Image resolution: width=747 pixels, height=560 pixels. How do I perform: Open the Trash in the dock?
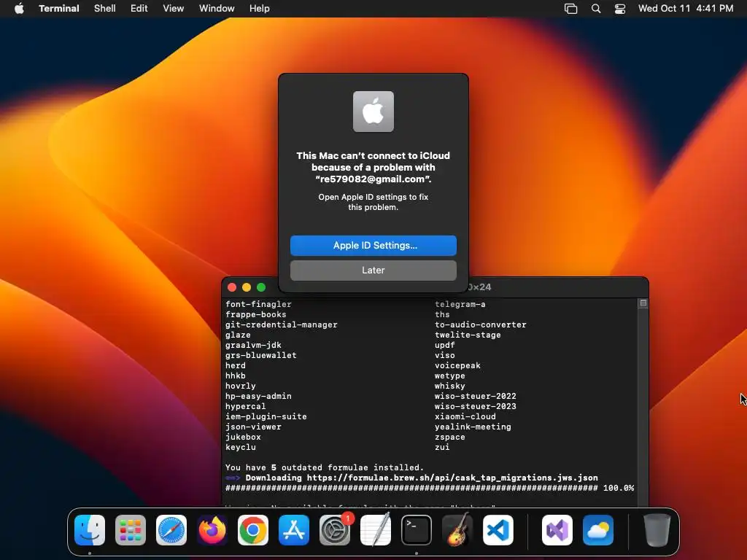tap(657, 530)
